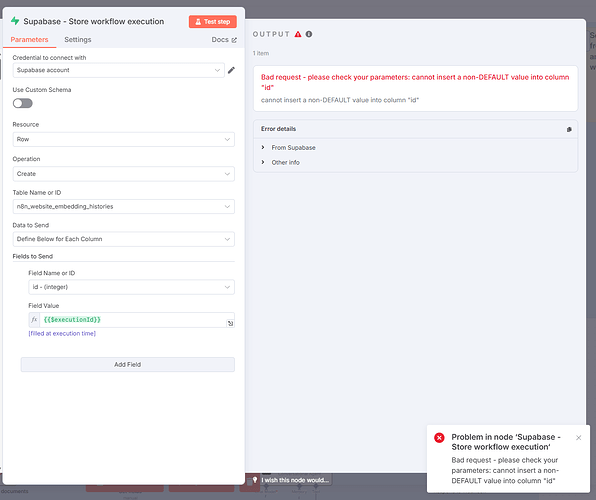This screenshot has width=596, height=500.
Task: Dismiss the Problem in node notification
Action: (x=579, y=438)
